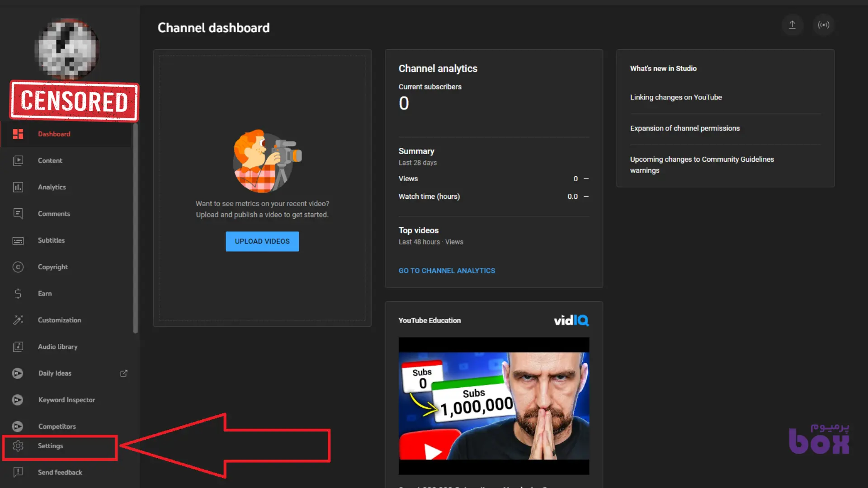The height and width of the screenshot is (488, 868).
Task: Click the Comments speech bubble icon
Action: 18,214
